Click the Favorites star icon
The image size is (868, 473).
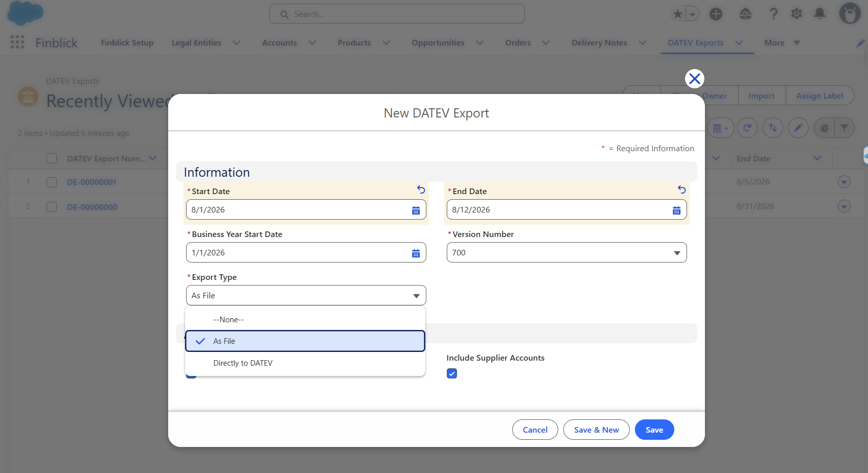[678, 14]
